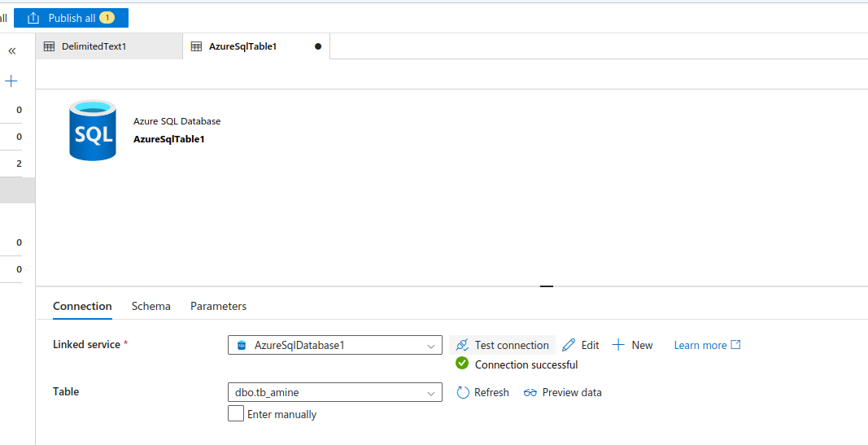
Task: Open the Parameters tab
Action: (x=219, y=306)
